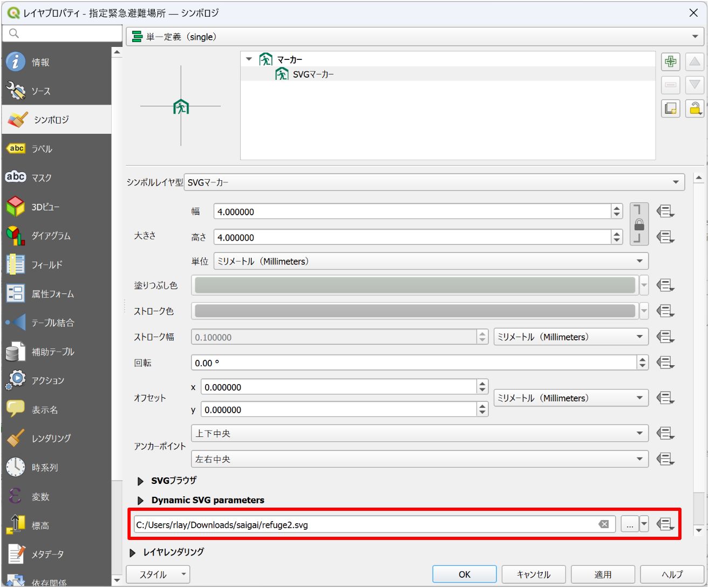Screen dimensions: 709x588
Task: Expand the SVGブラウザ section
Action: pos(141,481)
